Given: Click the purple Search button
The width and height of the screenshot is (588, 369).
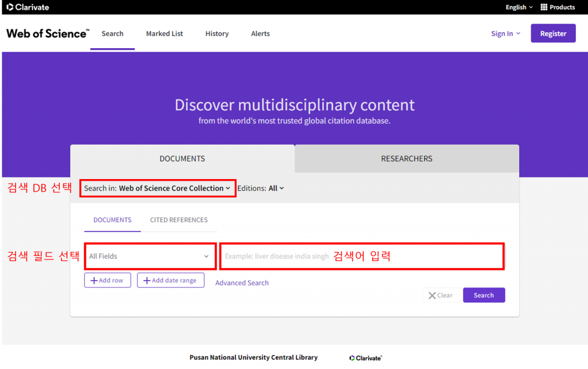Looking at the screenshot, I should click(483, 295).
